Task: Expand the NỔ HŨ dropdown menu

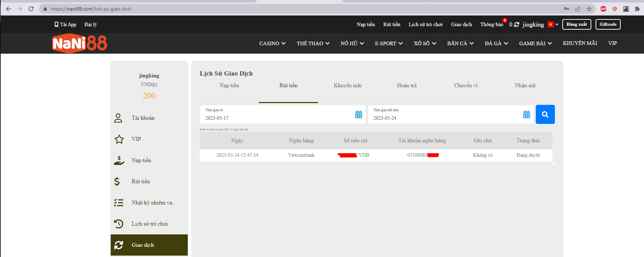Action: [352, 43]
